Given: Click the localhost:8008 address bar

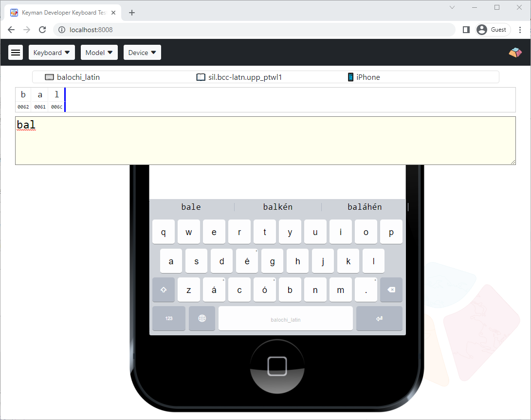Looking at the screenshot, I should tap(254, 30).
